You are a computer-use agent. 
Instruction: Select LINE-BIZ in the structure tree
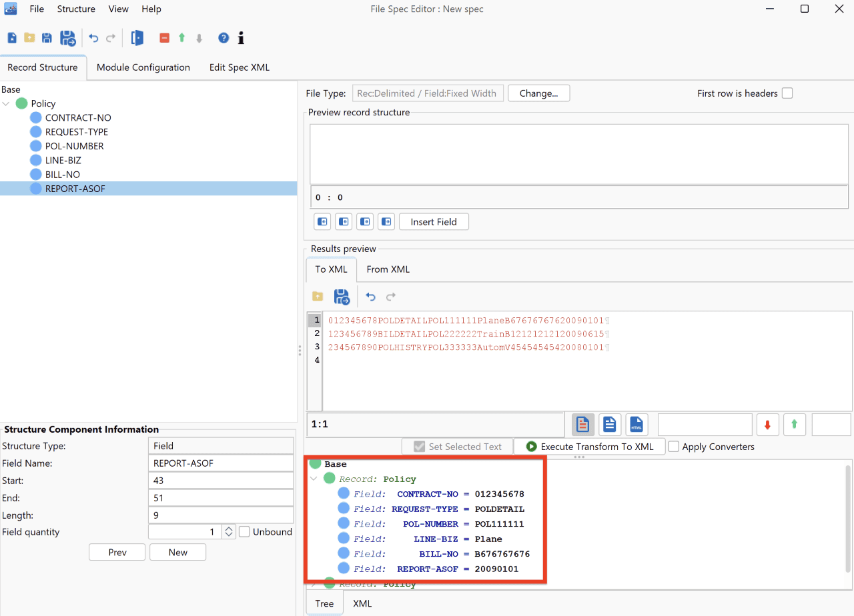(x=63, y=161)
